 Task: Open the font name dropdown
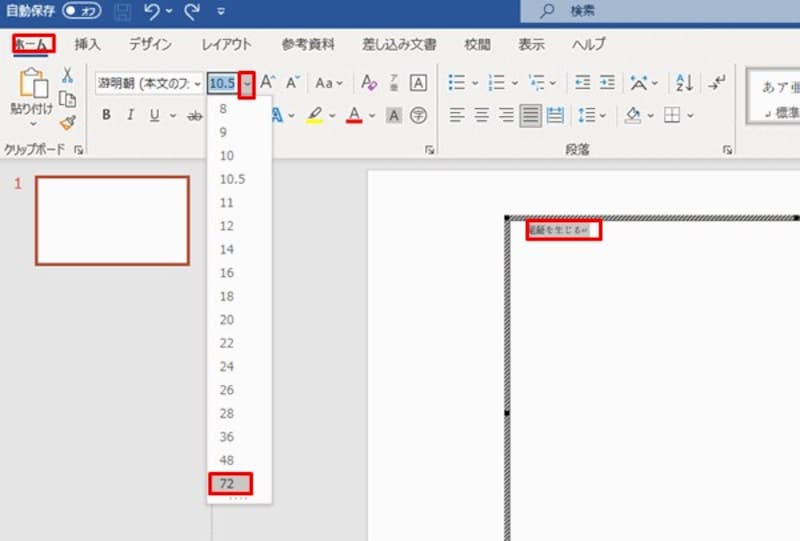pos(197,84)
